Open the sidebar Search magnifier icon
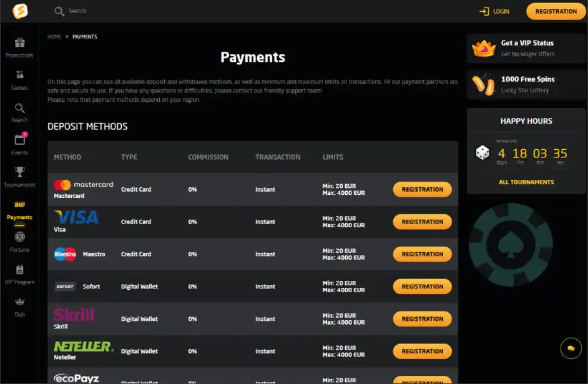This screenshot has width=588, height=384. pos(19,109)
